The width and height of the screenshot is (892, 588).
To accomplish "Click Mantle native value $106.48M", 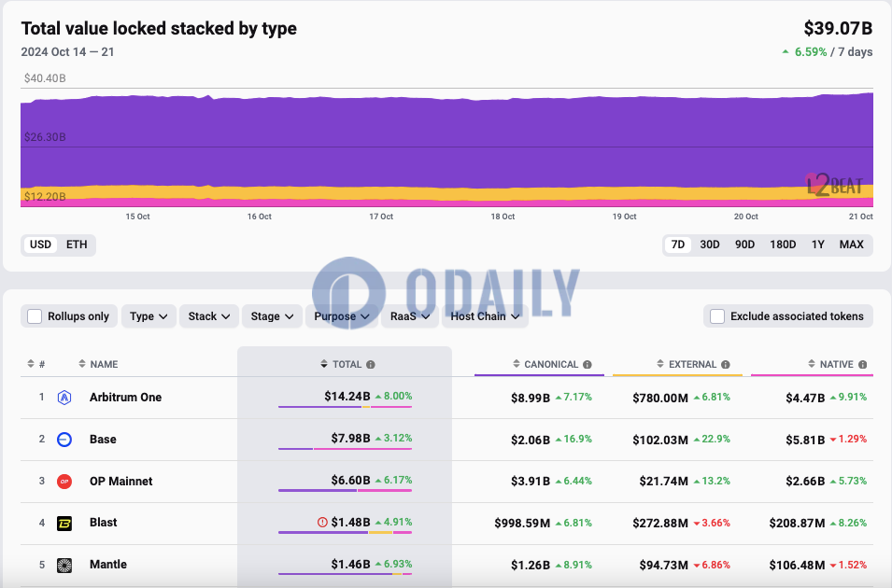I will pos(797,566).
